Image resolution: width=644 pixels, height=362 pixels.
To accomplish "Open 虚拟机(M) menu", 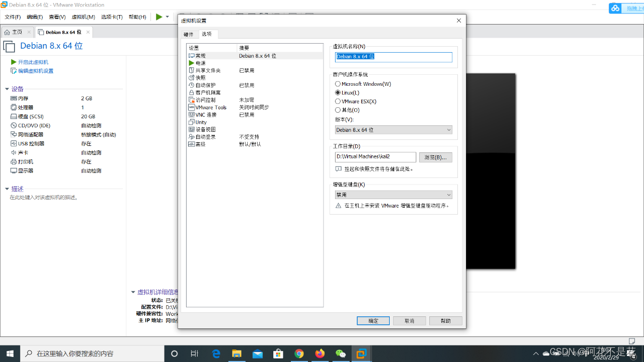I will pyautogui.click(x=83, y=17).
